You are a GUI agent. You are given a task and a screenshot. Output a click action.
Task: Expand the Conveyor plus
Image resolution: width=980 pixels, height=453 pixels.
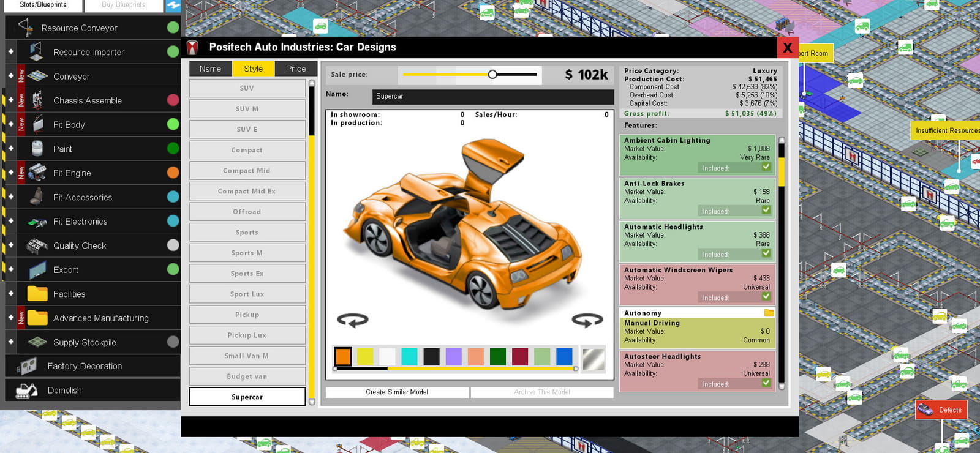tap(10, 76)
